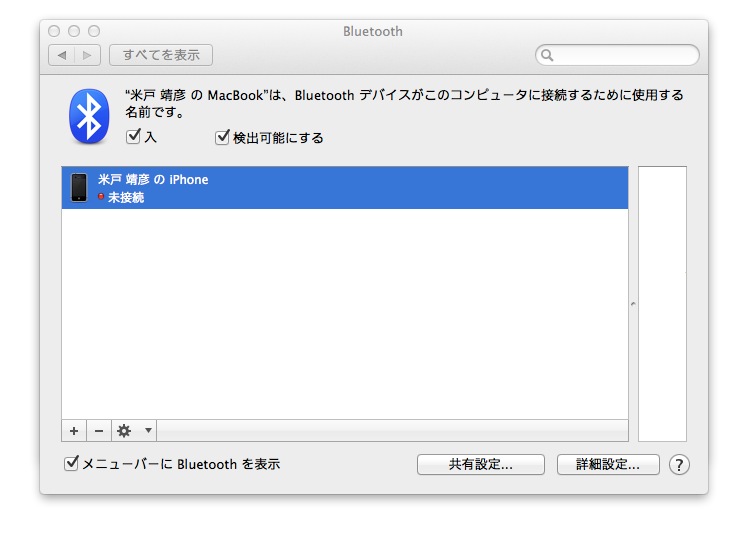748x554 pixels.
Task: Click the zoom window button
Action: (94, 31)
